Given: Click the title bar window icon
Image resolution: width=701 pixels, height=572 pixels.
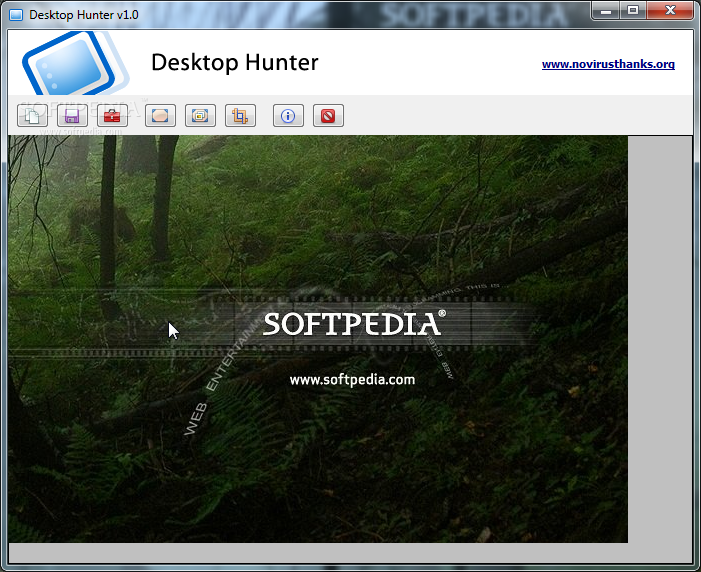Looking at the screenshot, I should pyautogui.click(x=16, y=15).
